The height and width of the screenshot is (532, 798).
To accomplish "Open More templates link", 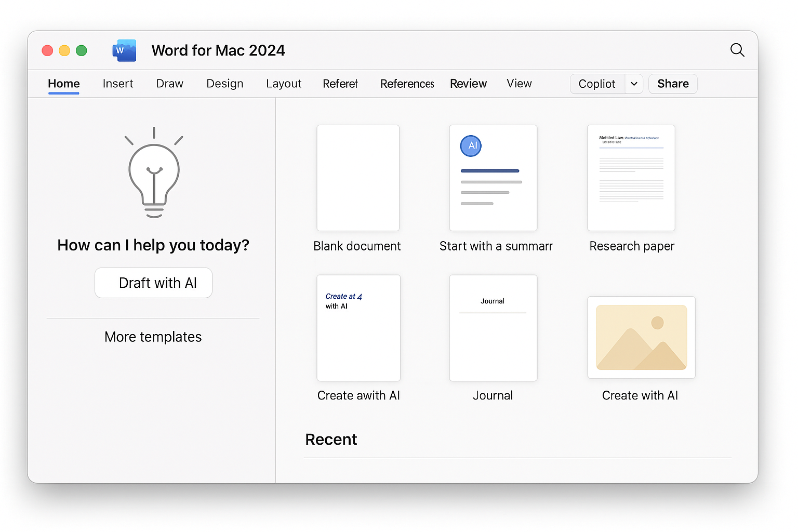I will (153, 337).
